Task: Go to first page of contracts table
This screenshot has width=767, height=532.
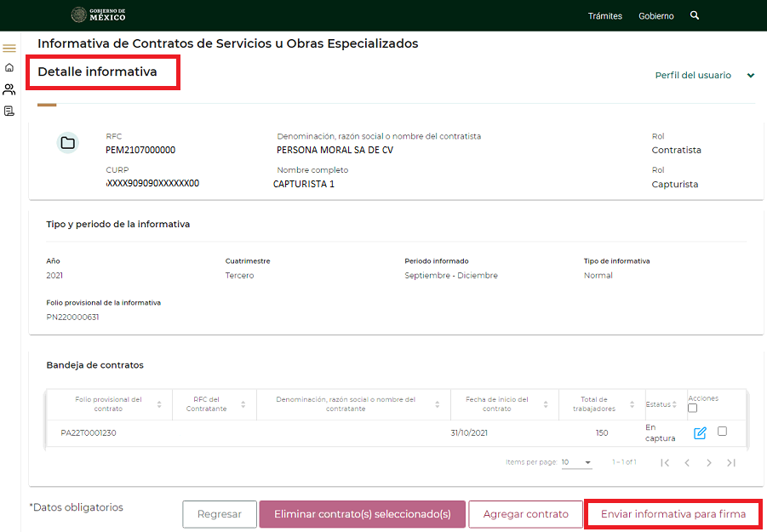Action: (x=665, y=462)
